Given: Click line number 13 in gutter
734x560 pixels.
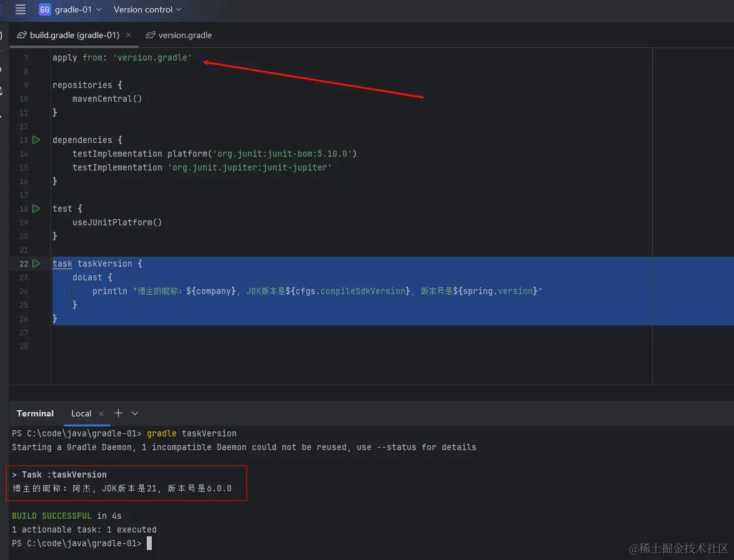Looking at the screenshot, I should [24, 140].
